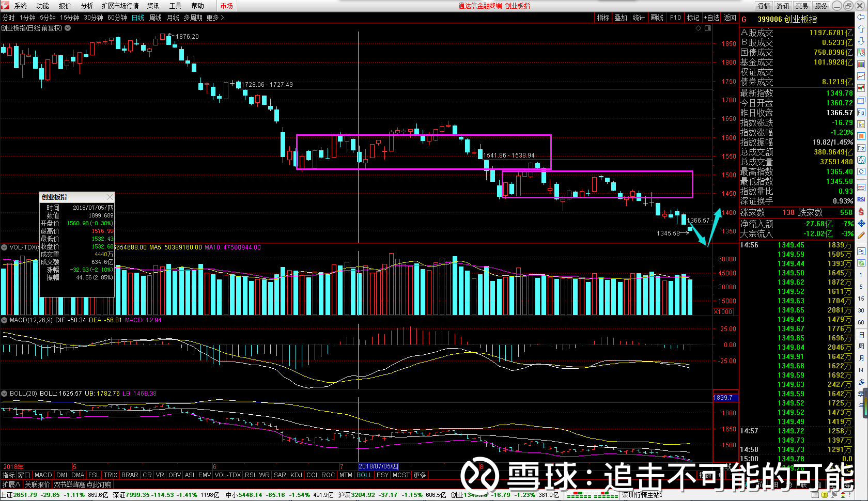868x501 pixels.
Task: Open the formula f(x) sidebar icon
Action: point(861,160)
